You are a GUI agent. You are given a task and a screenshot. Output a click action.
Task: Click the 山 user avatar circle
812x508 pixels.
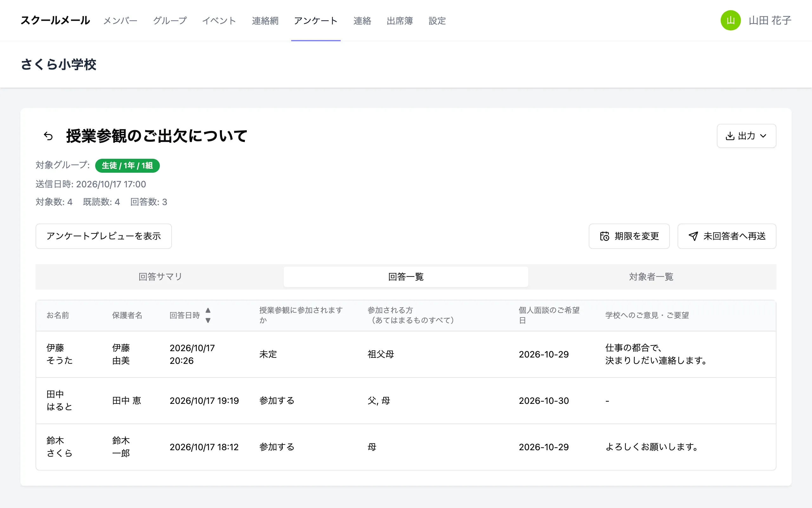(x=730, y=21)
